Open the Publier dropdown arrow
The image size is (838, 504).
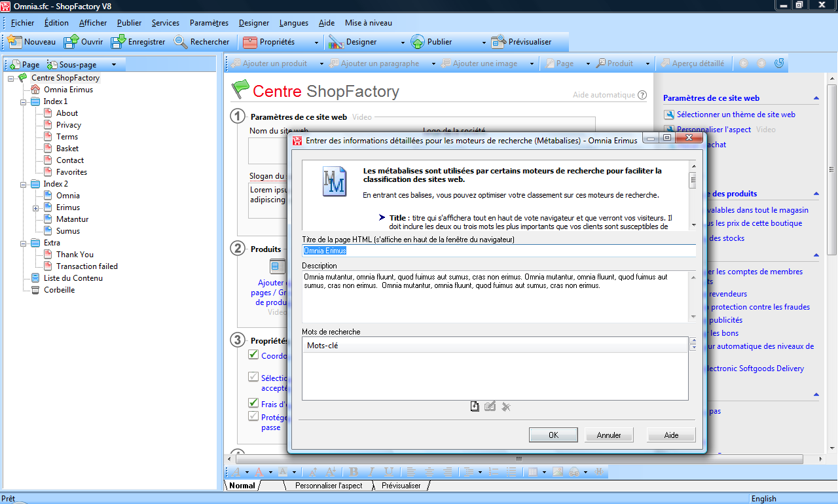pyautogui.click(x=484, y=43)
